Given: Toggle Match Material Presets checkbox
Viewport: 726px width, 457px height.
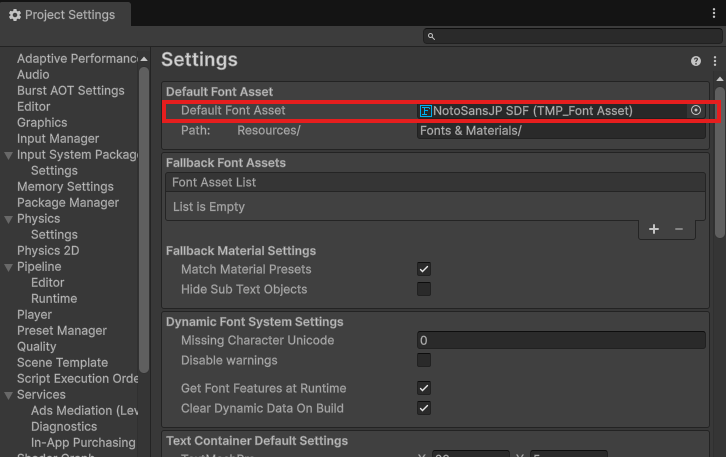Looking at the screenshot, I should tap(424, 269).
